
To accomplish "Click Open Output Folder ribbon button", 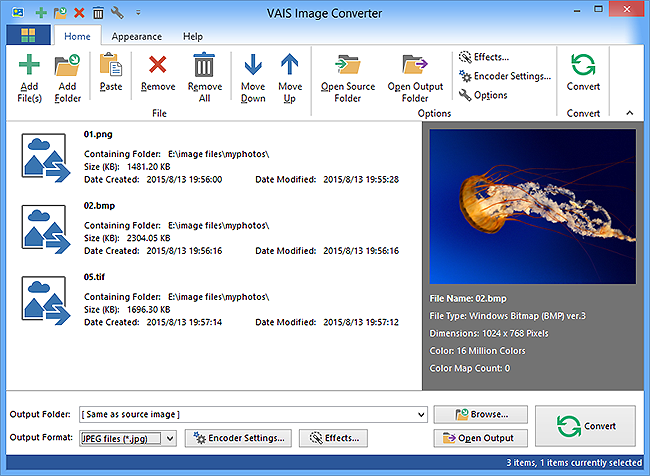I will 415,78.
